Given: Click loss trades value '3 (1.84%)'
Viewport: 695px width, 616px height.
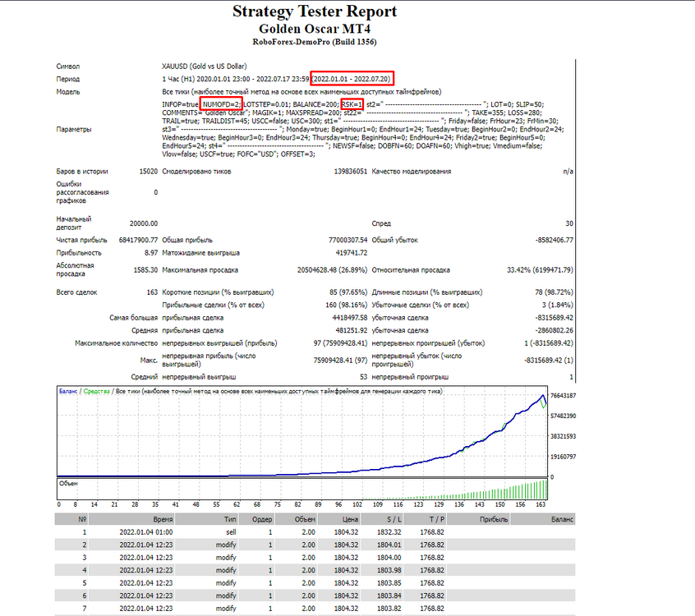Looking at the screenshot, I should coord(558,305).
